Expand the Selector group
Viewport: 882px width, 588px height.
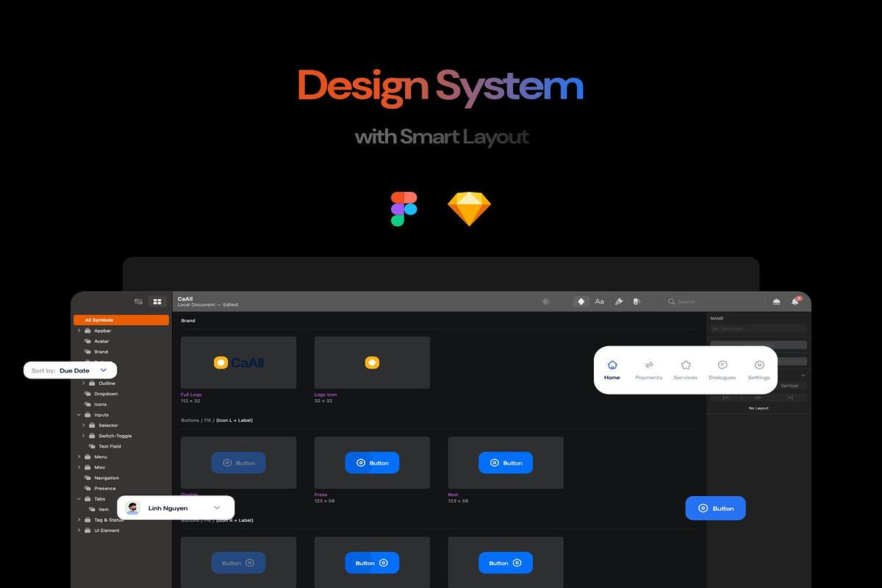point(84,426)
